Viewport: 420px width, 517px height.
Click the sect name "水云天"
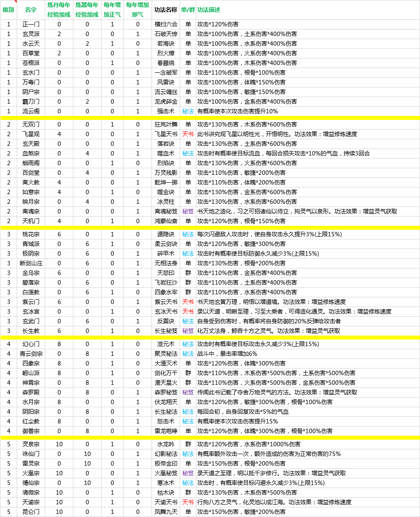31,43
